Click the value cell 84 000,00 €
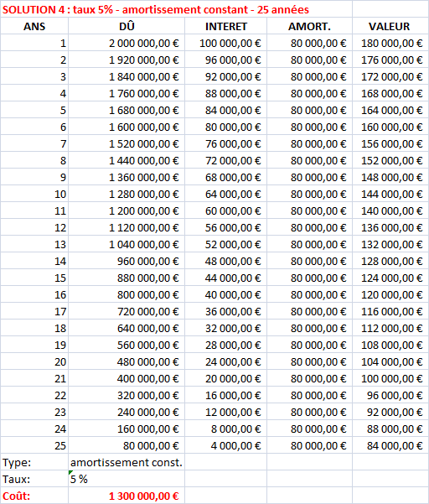 tap(390, 445)
